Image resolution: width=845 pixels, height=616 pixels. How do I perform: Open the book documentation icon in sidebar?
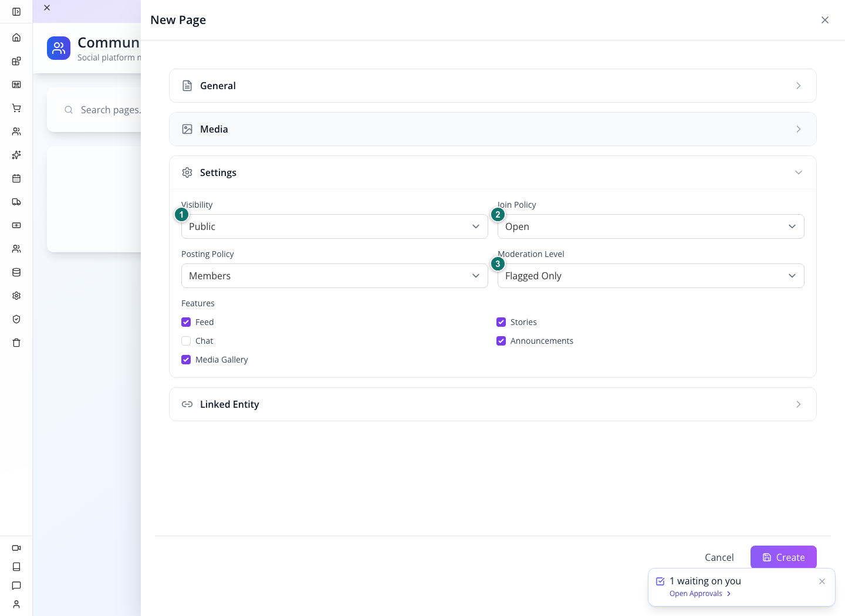16,567
